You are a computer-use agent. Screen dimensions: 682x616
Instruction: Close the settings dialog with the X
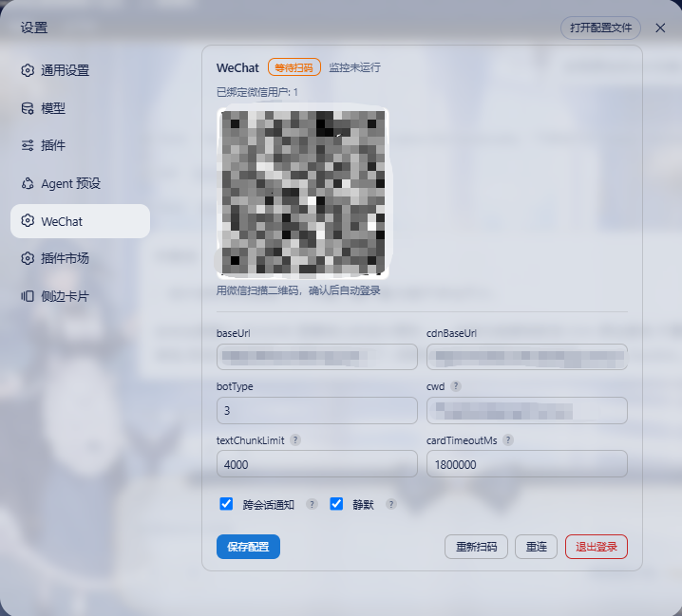pos(660,28)
